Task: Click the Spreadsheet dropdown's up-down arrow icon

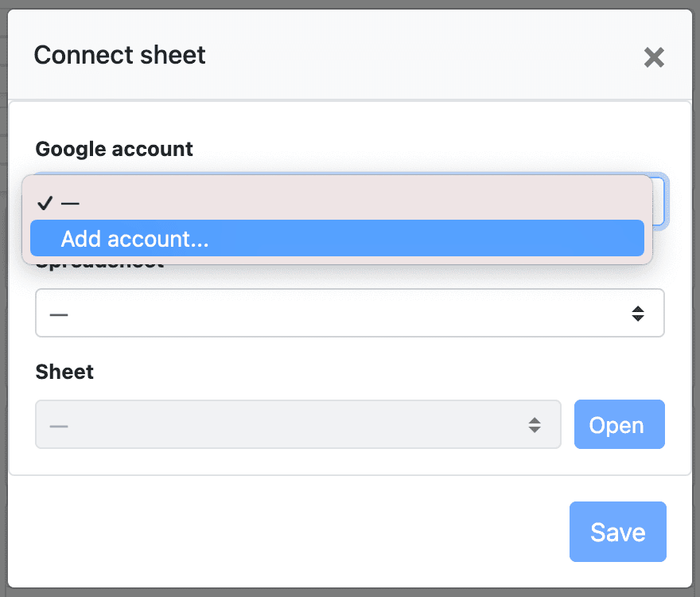Action: (639, 313)
